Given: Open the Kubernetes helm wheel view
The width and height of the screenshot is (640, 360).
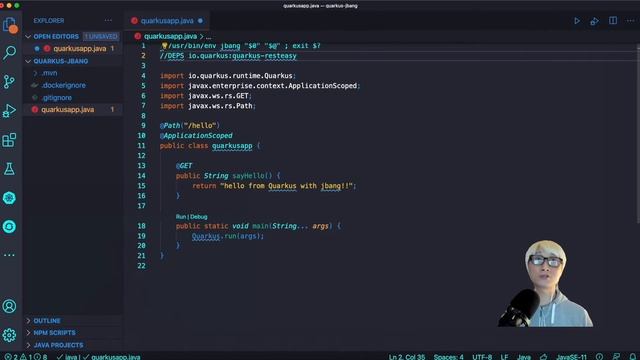Looking at the screenshot, I should click(x=9, y=198).
